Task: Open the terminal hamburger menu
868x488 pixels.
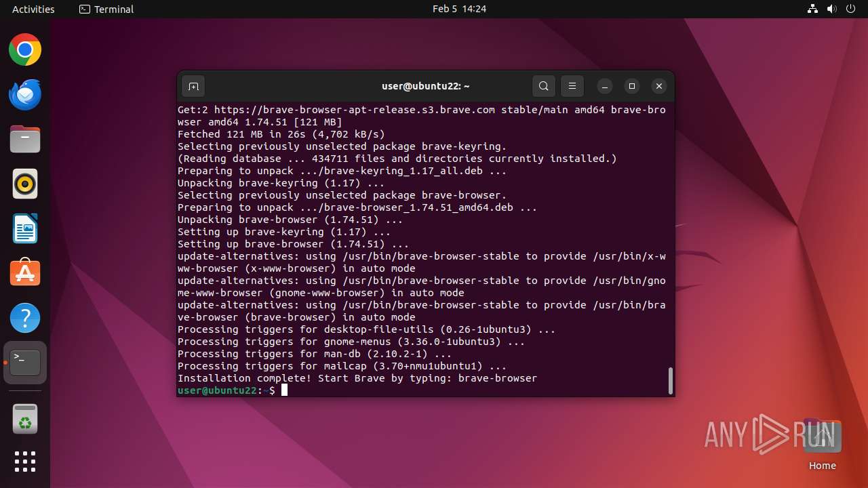Action: [572, 86]
